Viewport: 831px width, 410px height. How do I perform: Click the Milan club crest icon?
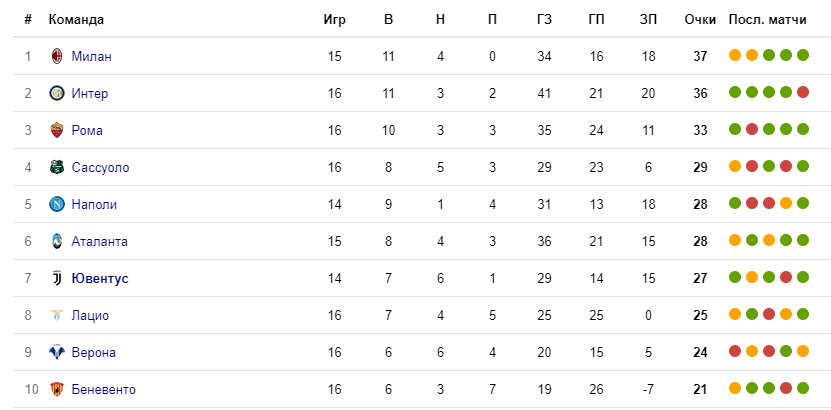click(57, 56)
